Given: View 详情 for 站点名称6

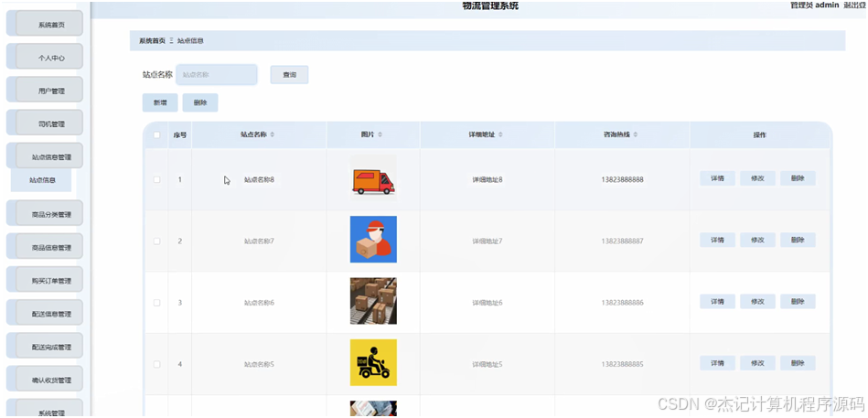Looking at the screenshot, I should tap(717, 301).
